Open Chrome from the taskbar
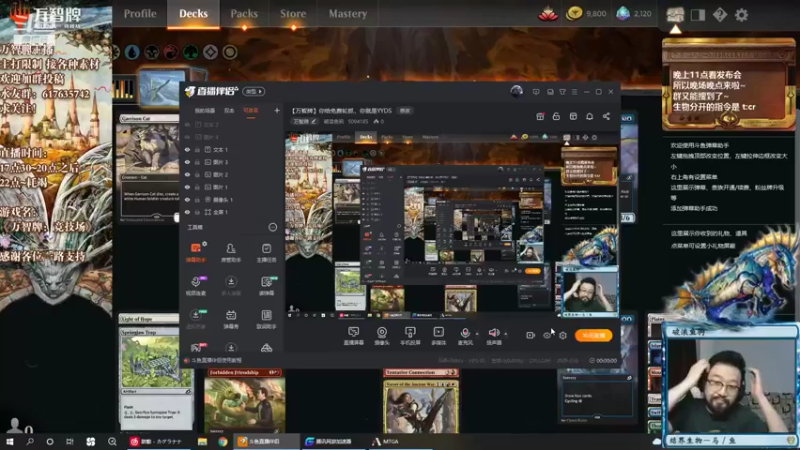 click(x=222, y=441)
